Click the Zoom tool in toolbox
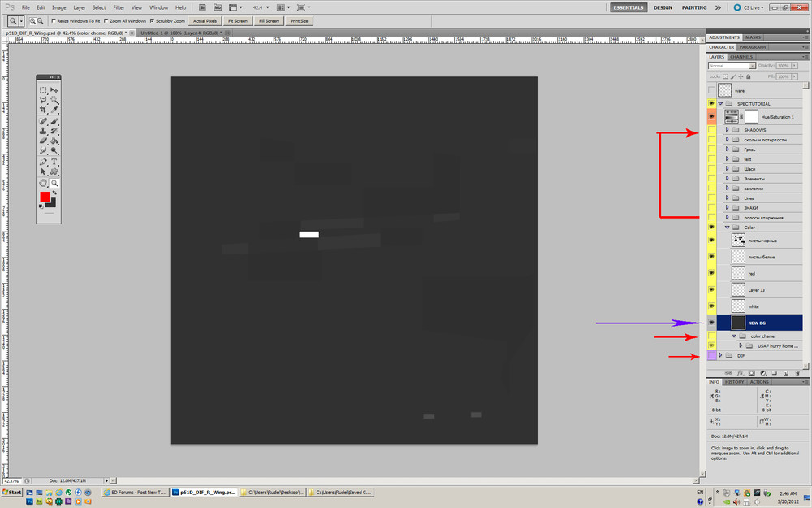This screenshot has width=812, height=508. [54, 183]
